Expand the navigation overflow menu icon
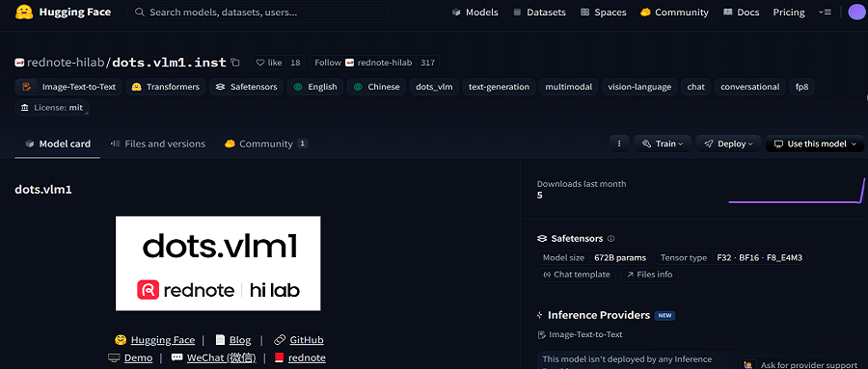868x369 pixels. tap(825, 13)
